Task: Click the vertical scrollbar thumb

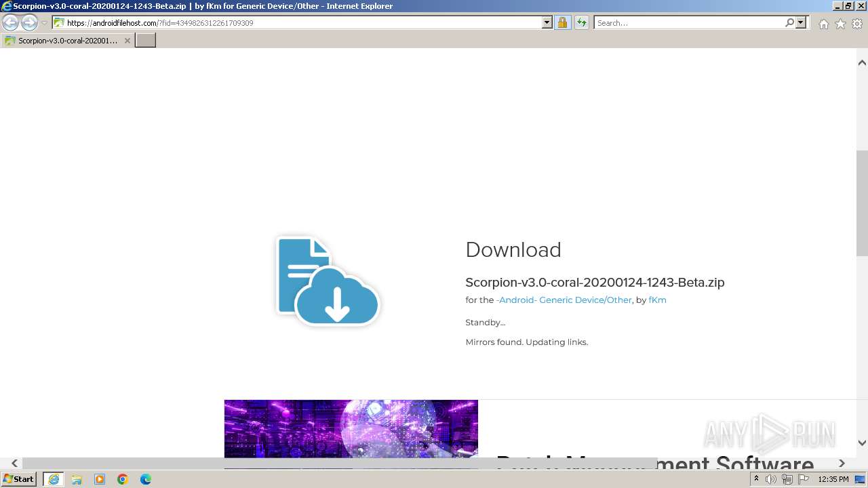Action: [862, 203]
